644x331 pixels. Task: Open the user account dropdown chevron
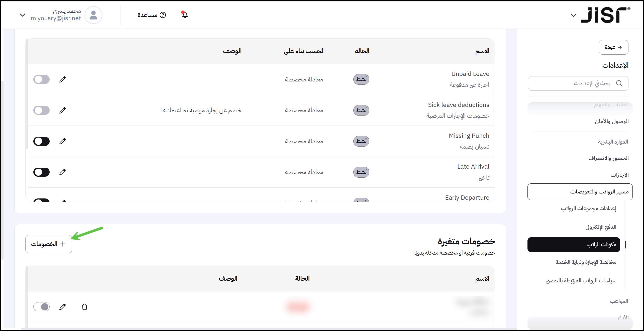point(23,15)
